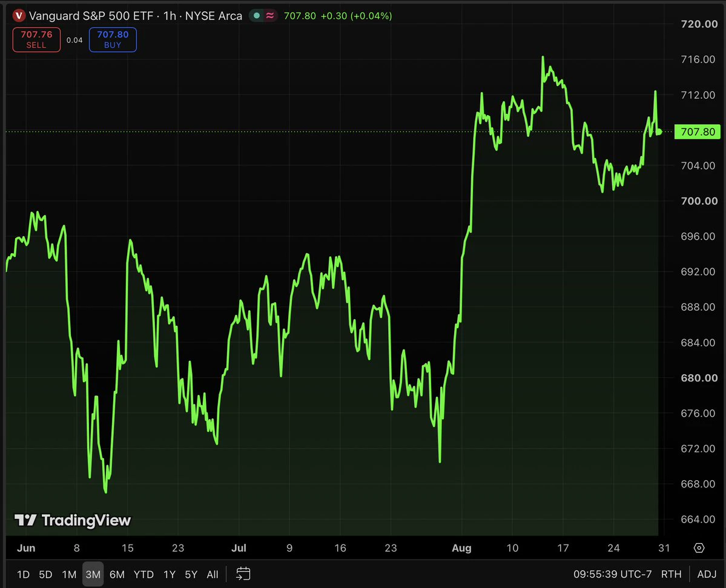Select the All time range
The image size is (726, 588).
pyautogui.click(x=213, y=575)
